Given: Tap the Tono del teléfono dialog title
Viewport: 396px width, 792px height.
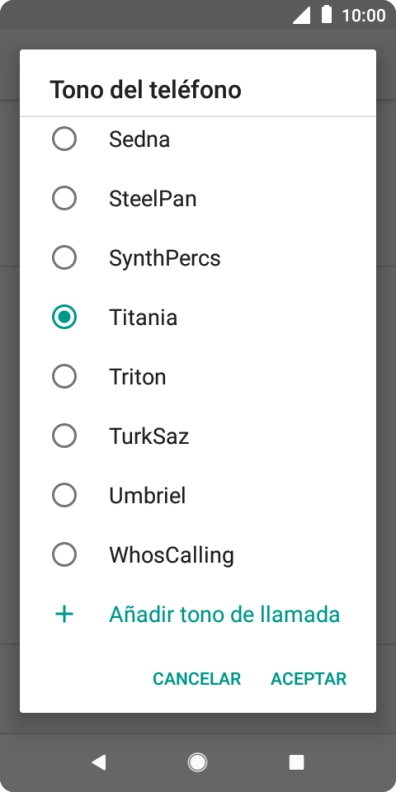Looking at the screenshot, I should [x=145, y=90].
